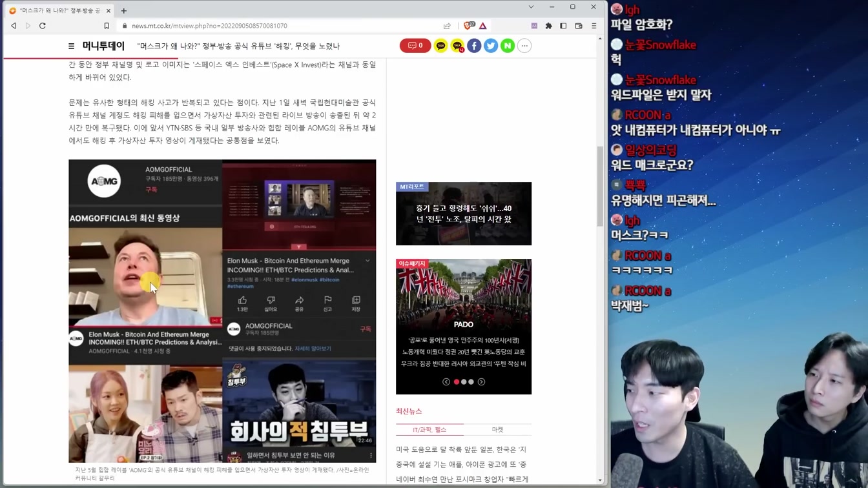
Task: Open the 최신뉴스 heading link
Action: click(409, 411)
